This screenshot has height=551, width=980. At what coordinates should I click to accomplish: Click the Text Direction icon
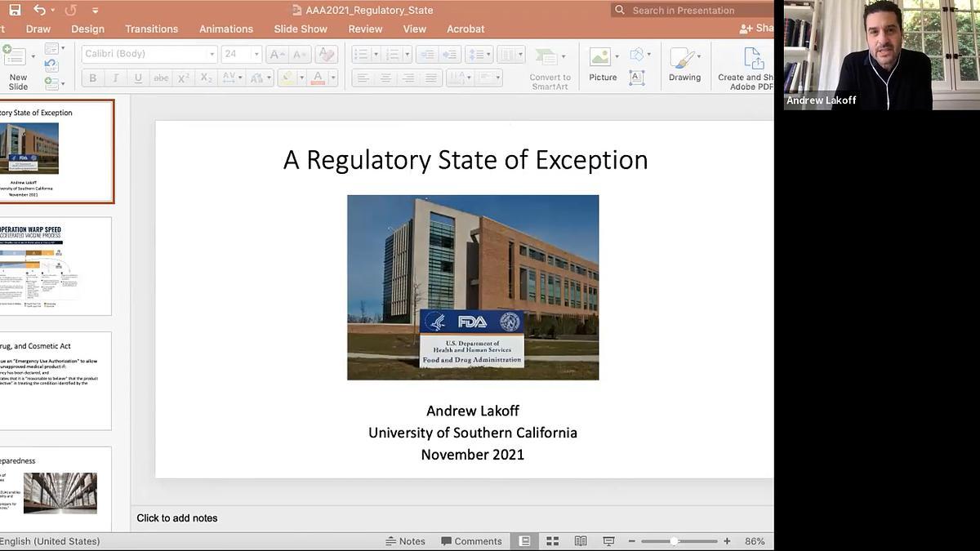click(x=458, y=78)
